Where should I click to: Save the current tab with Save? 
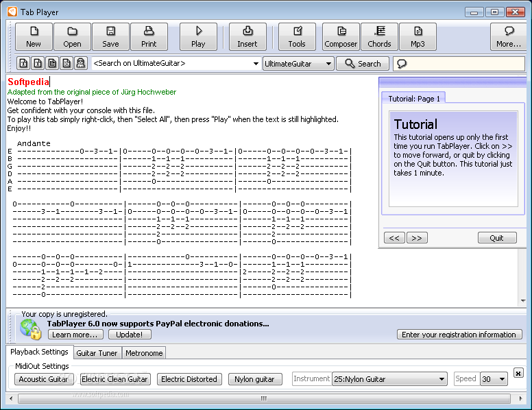point(110,36)
